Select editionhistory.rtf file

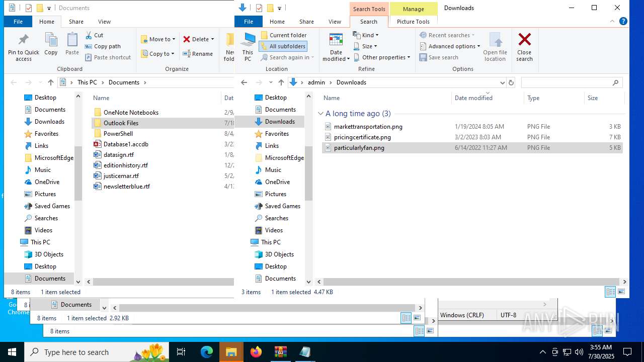click(x=126, y=165)
